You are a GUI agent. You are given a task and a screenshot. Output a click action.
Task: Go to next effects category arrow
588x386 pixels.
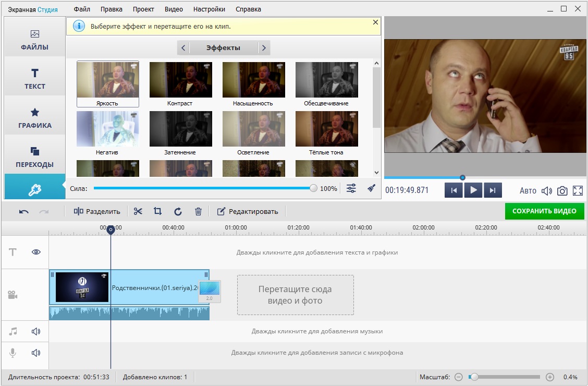coord(264,48)
